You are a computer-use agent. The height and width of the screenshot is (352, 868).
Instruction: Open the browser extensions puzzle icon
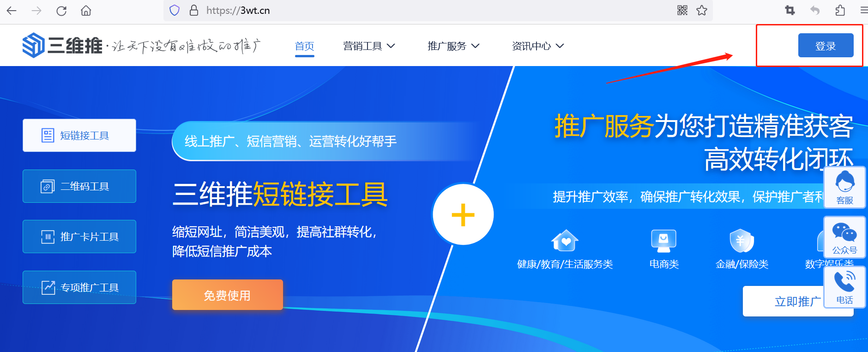click(840, 11)
